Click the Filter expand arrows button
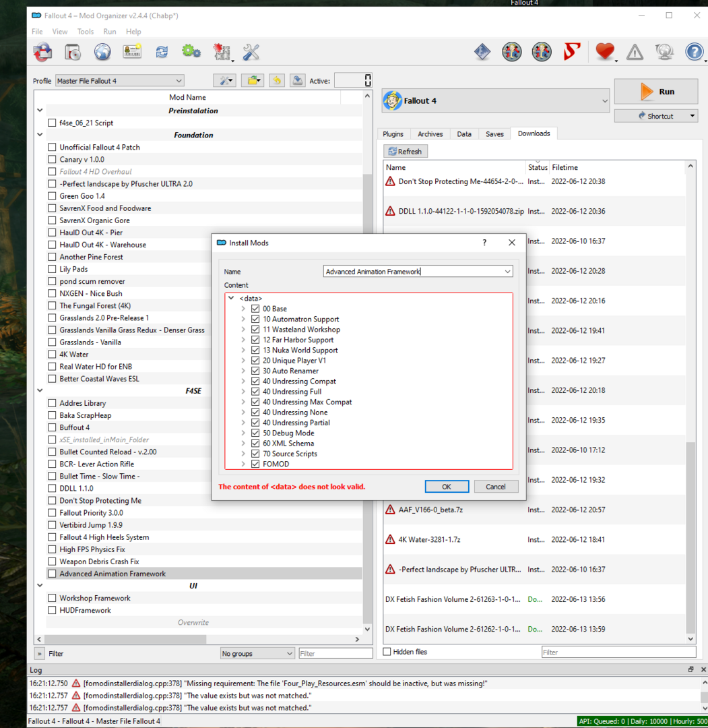 click(x=40, y=653)
